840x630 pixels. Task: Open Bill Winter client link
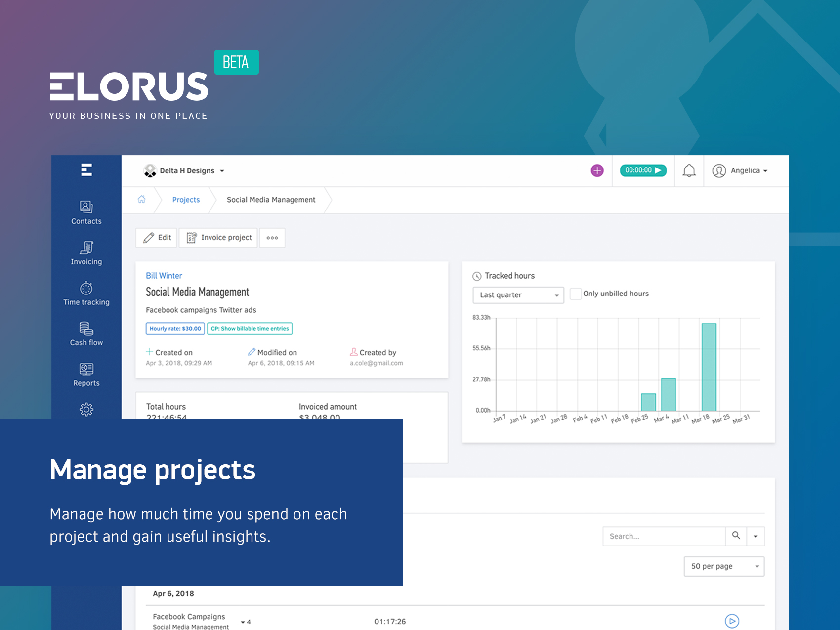pyautogui.click(x=164, y=276)
